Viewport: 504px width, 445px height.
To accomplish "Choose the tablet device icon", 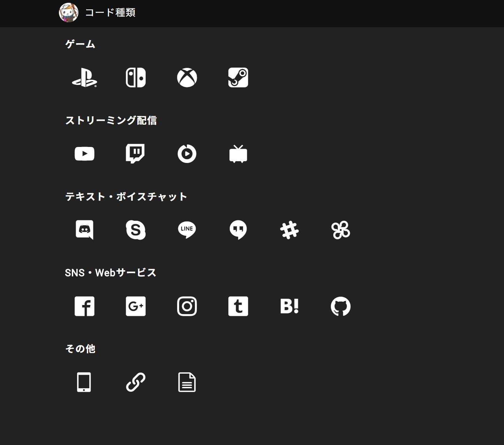I will (x=84, y=382).
